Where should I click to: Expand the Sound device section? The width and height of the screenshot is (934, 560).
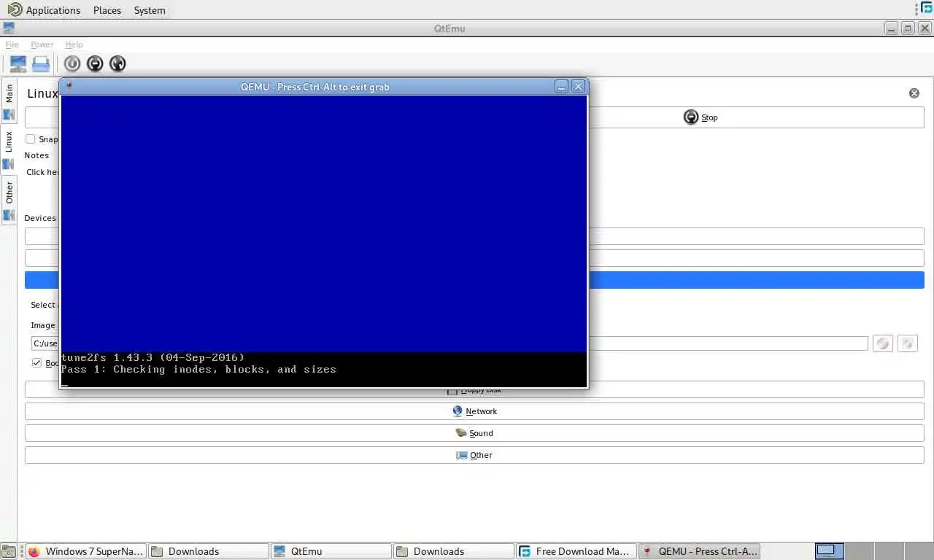coord(474,433)
